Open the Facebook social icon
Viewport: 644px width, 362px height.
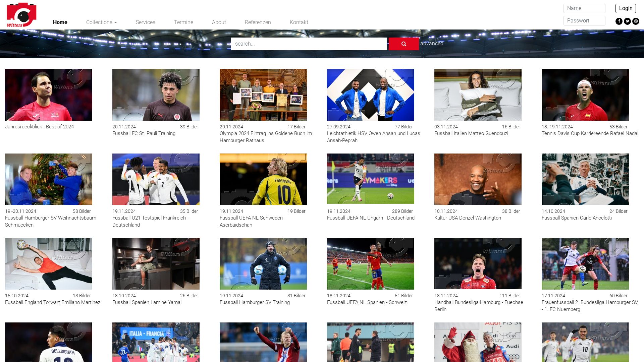point(619,21)
